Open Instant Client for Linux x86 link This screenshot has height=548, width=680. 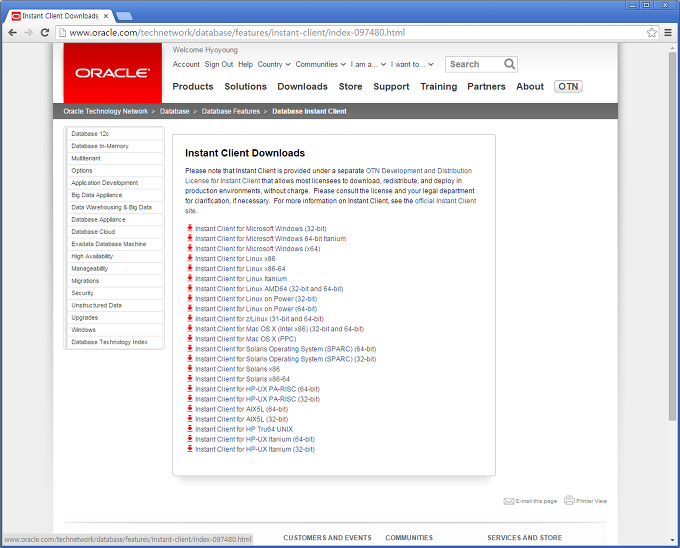235,259
